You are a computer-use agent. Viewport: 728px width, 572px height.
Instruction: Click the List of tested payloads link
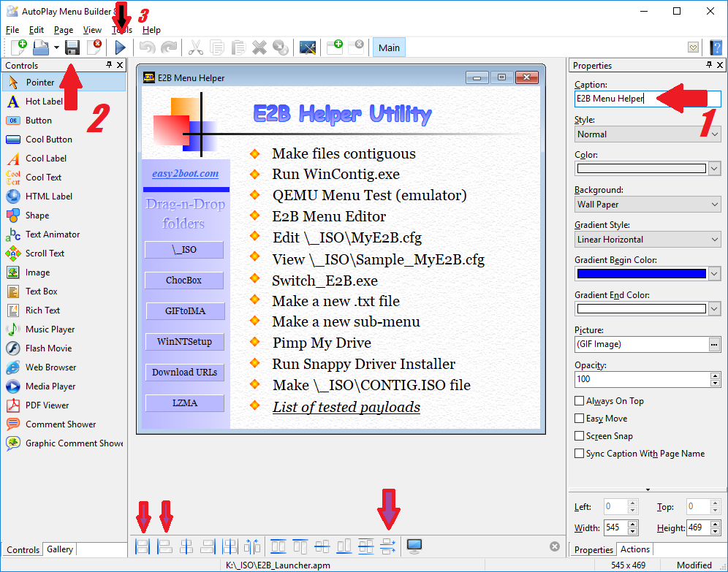pos(346,407)
